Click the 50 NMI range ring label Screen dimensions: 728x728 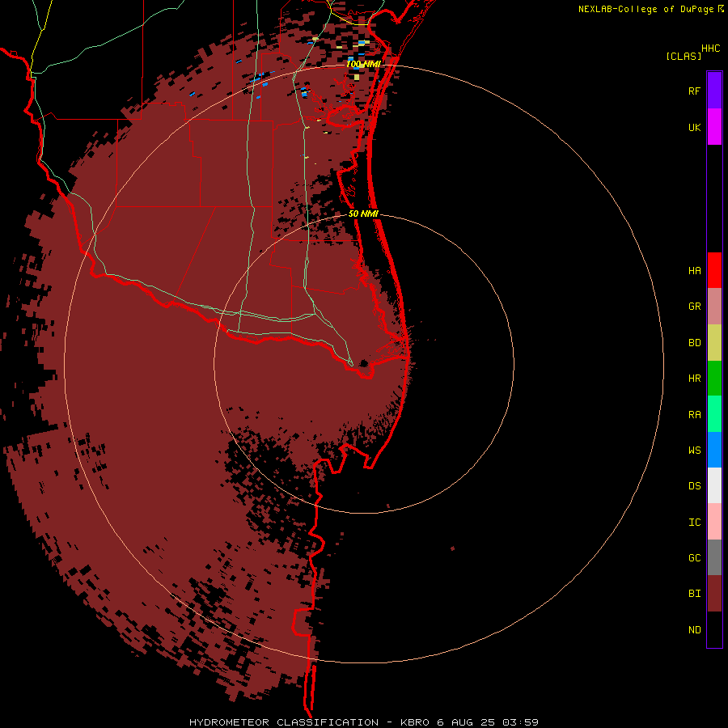363,214
